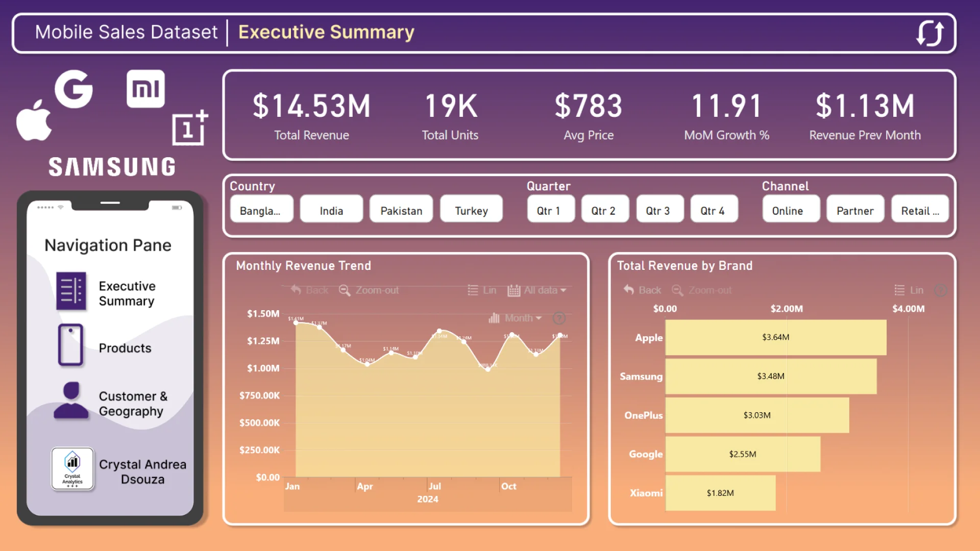Click the Xiaomi MI logo icon

coord(145,89)
